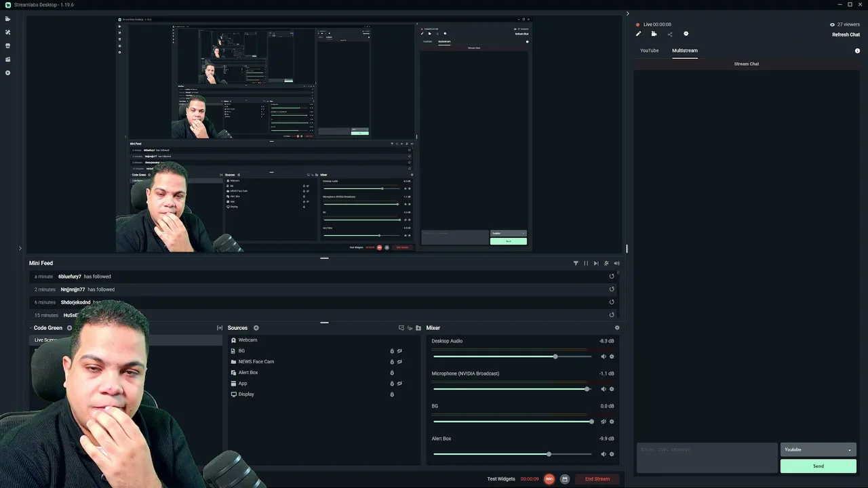Collapse the right live dock chevron
Screen dimensions: 868x488
pyautogui.click(x=627, y=14)
